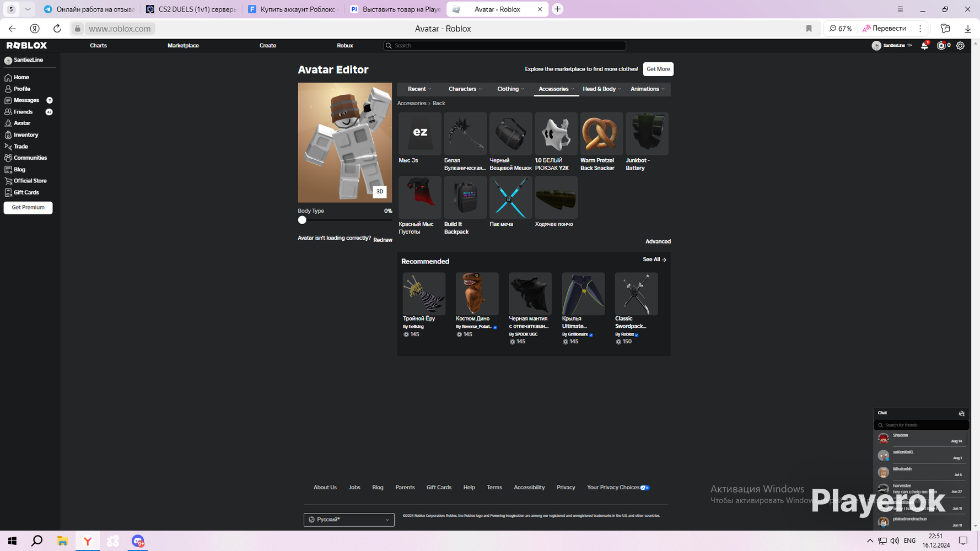Open recommended Classic Swordpack item

(636, 309)
